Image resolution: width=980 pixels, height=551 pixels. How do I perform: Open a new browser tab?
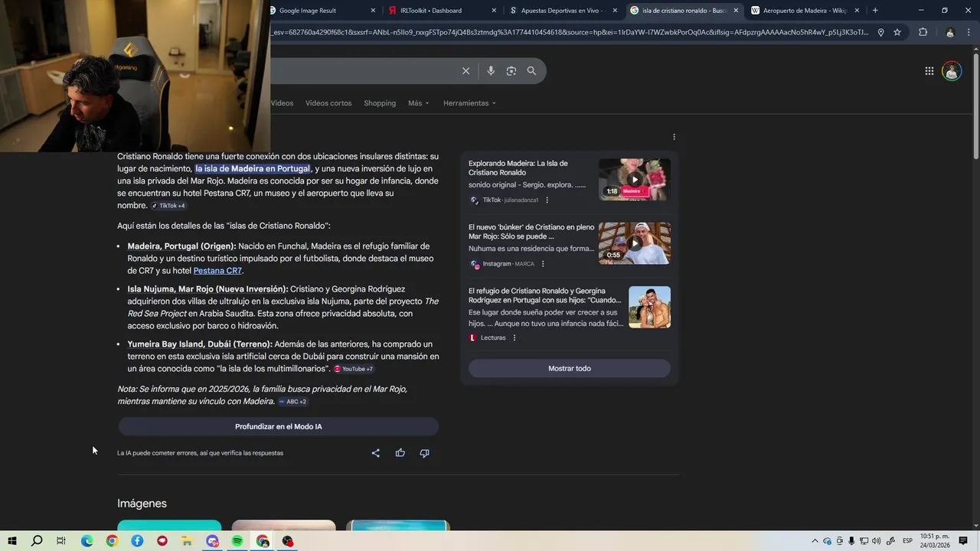click(x=875, y=10)
